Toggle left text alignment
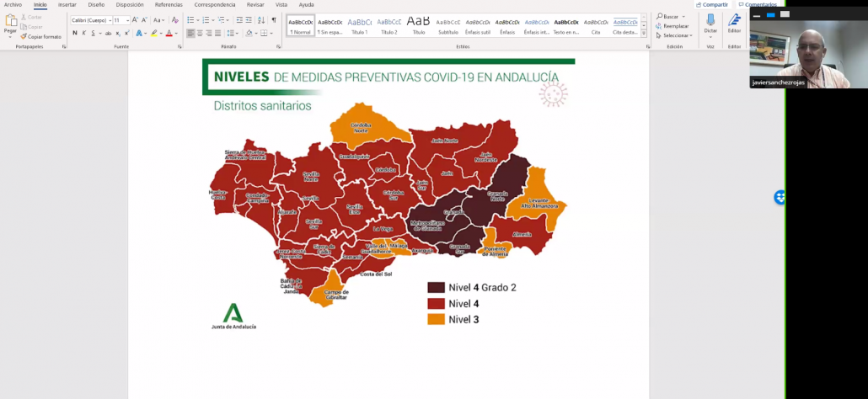Image resolution: width=868 pixels, height=399 pixels. pyautogui.click(x=190, y=33)
